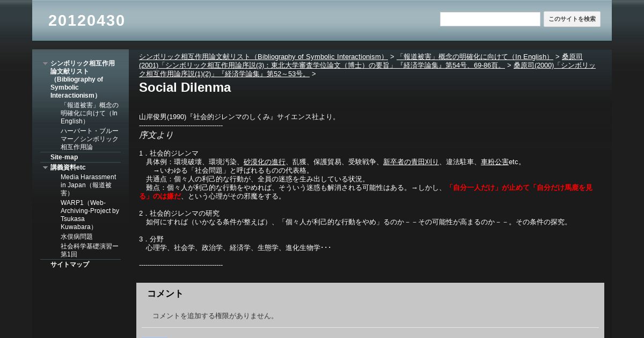Viewport: 644px width, 338px height.
Task: Collapse the 講義資料etc sidebar section
Action: 46,167
